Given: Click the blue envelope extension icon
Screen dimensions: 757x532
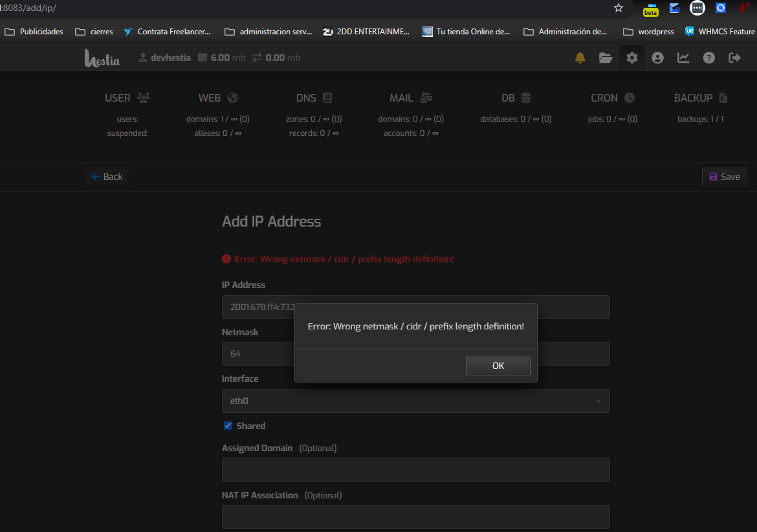Looking at the screenshot, I should [x=674, y=8].
